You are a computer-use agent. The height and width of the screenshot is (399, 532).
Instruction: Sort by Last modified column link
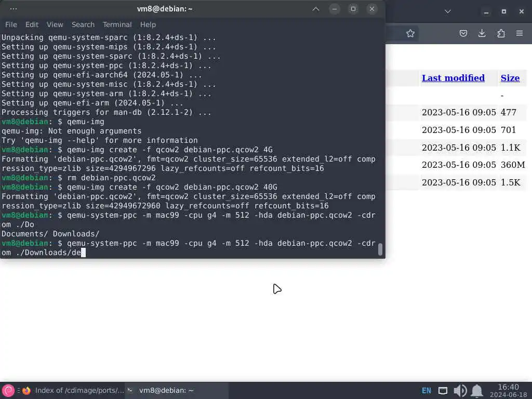[453, 78]
